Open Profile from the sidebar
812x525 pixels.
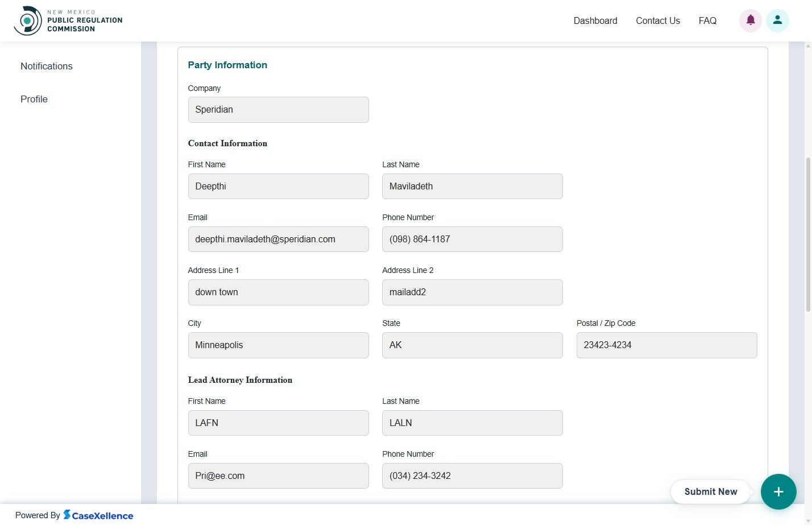(34, 99)
